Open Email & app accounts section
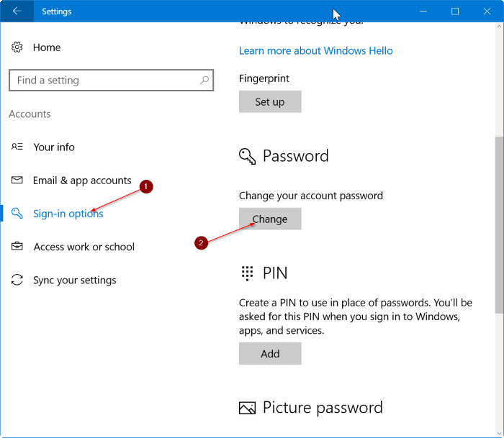The height and width of the screenshot is (438, 504). click(x=82, y=181)
